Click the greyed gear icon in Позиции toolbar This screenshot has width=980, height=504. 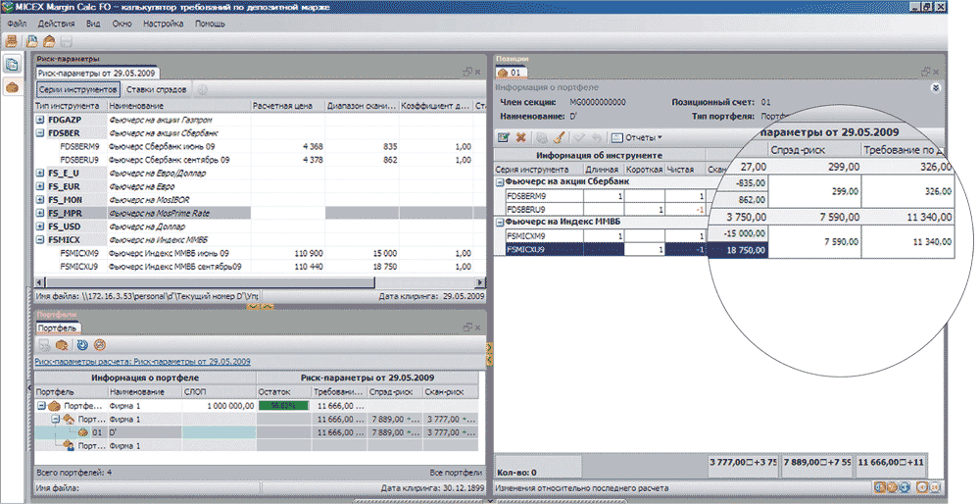click(x=543, y=137)
